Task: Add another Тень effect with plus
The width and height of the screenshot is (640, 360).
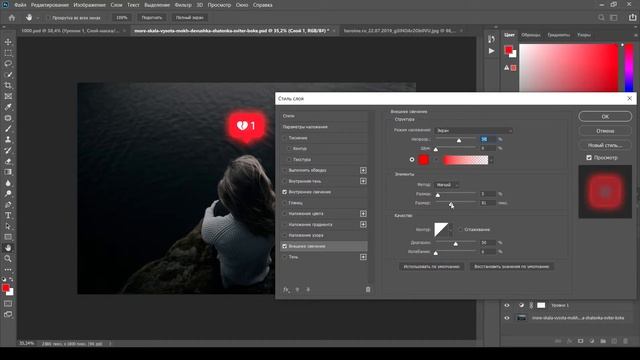Action: (x=363, y=257)
